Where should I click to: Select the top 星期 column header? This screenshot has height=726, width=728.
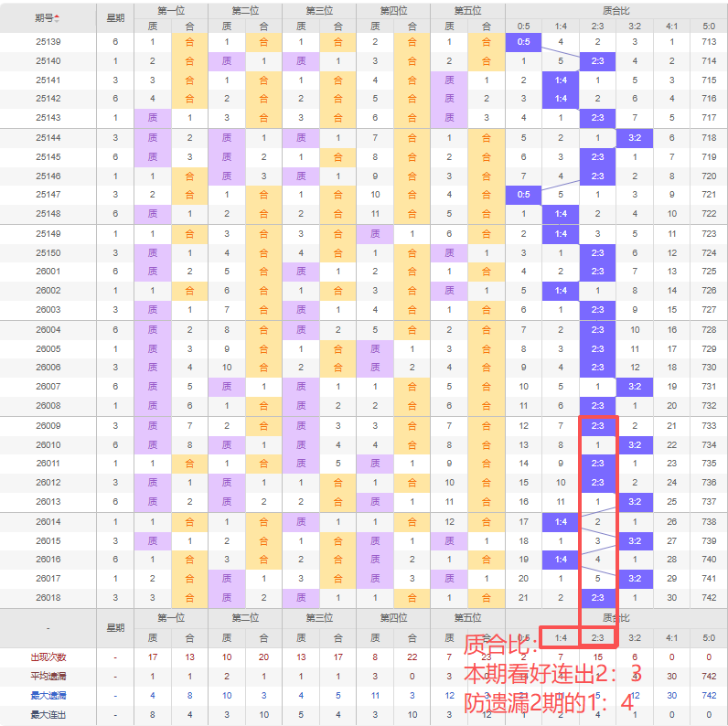point(115,18)
